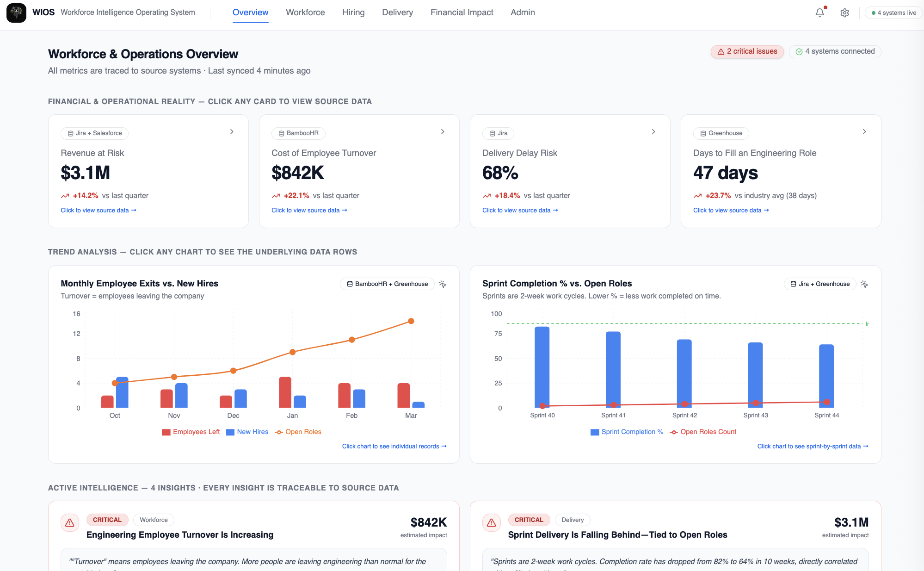Click the Sprint 40 completion bar
The height and width of the screenshot is (571, 924).
542,367
